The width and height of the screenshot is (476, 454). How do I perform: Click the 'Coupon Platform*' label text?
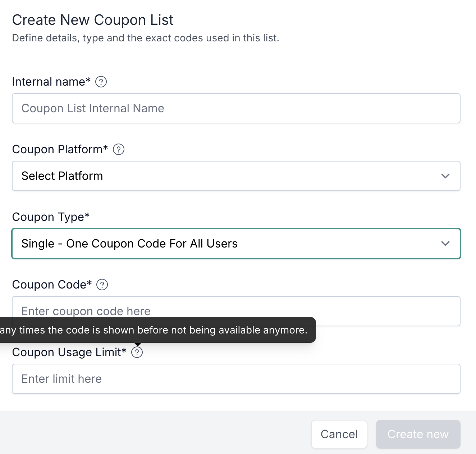(x=60, y=149)
